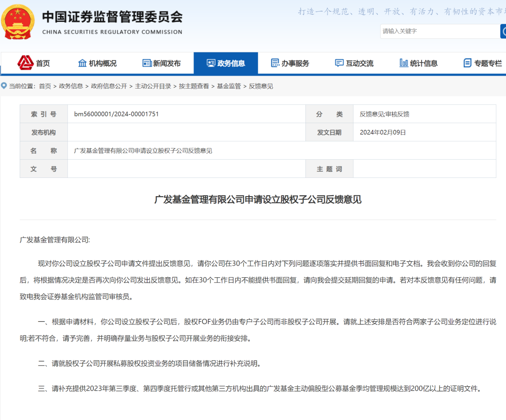Click 按主题查看 breadcrumb link
Viewport: 506px width, 420px height.
194,86
